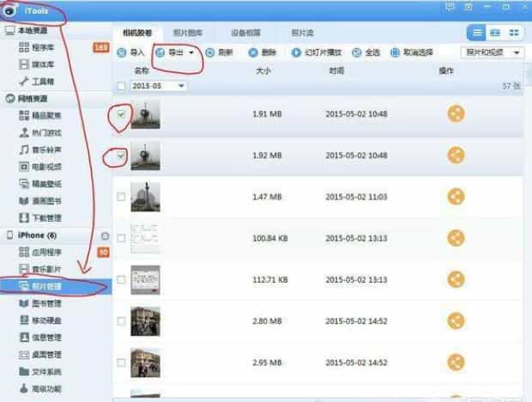532x402 pixels.
Task: Switch to list view mode icon
Action: tap(478, 32)
